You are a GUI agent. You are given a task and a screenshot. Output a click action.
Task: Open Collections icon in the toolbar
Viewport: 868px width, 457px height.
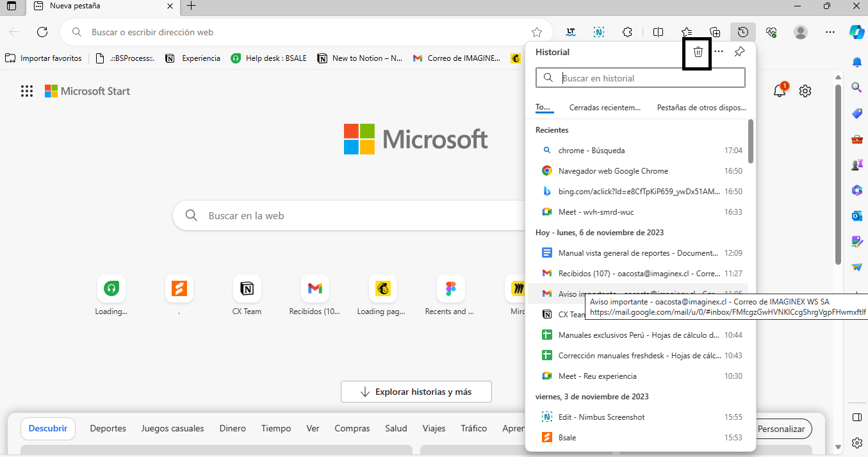tap(715, 32)
